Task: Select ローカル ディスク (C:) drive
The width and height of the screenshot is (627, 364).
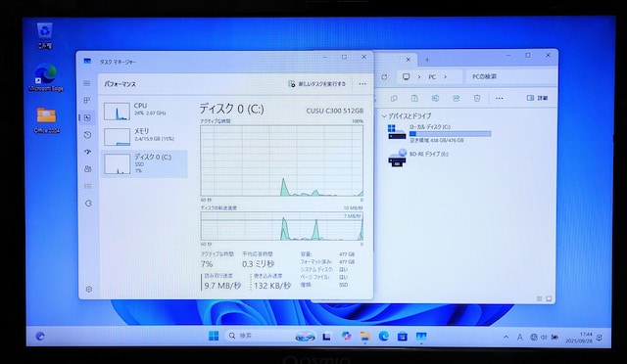Action: click(x=439, y=133)
